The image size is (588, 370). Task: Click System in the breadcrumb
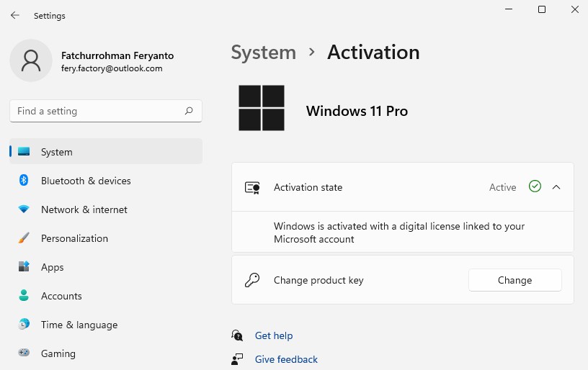click(x=263, y=53)
